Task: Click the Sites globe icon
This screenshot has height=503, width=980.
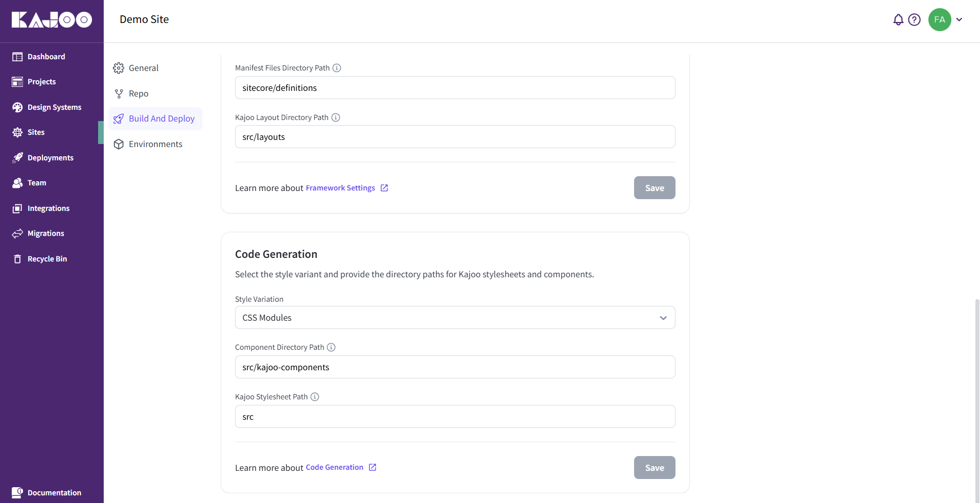Action: coord(17,132)
